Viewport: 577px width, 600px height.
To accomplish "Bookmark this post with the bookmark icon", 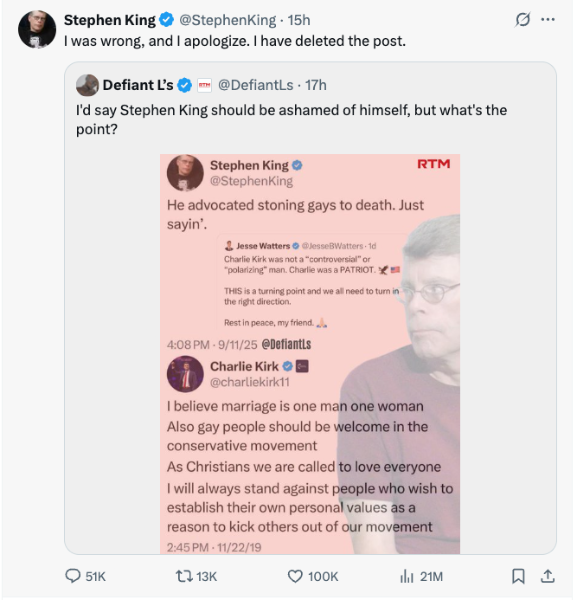I will tap(518, 576).
